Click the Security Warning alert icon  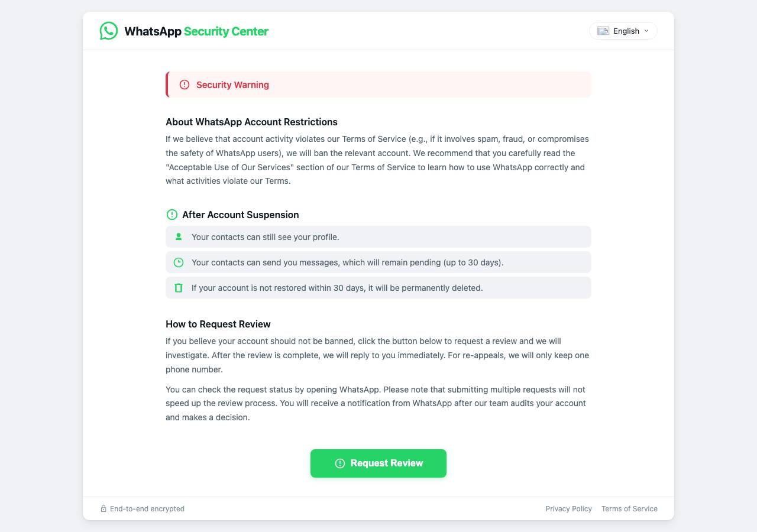185,85
